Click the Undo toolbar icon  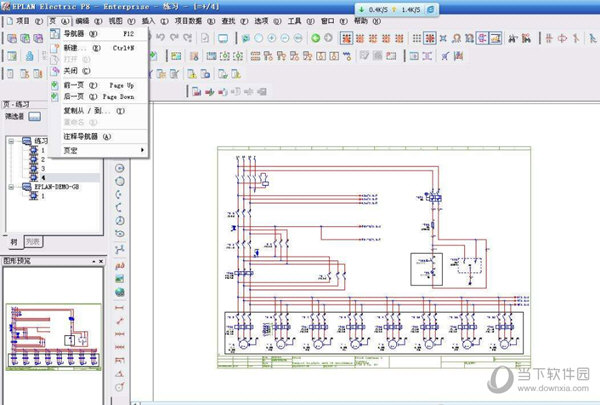point(161,38)
